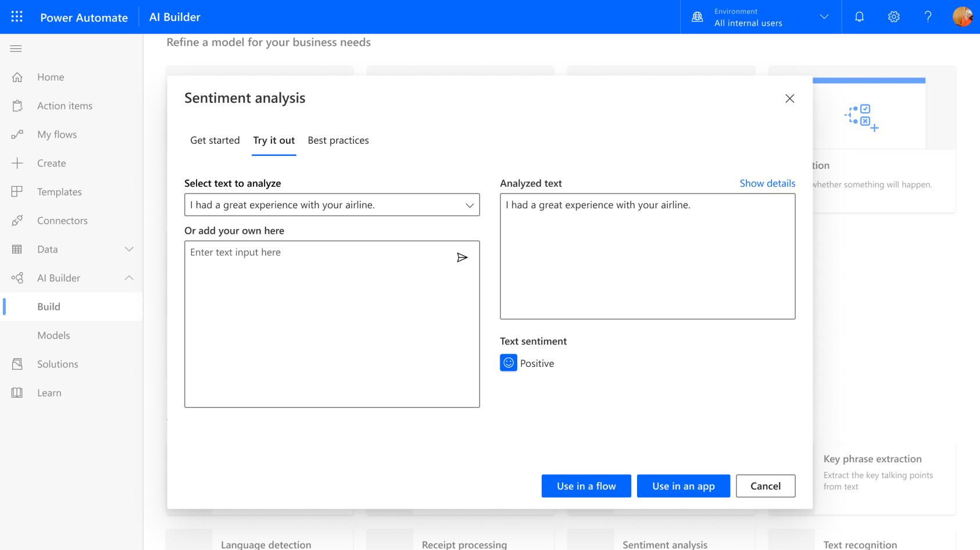The height and width of the screenshot is (550, 980).
Task: Click the Power Automate title link
Action: point(84,17)
